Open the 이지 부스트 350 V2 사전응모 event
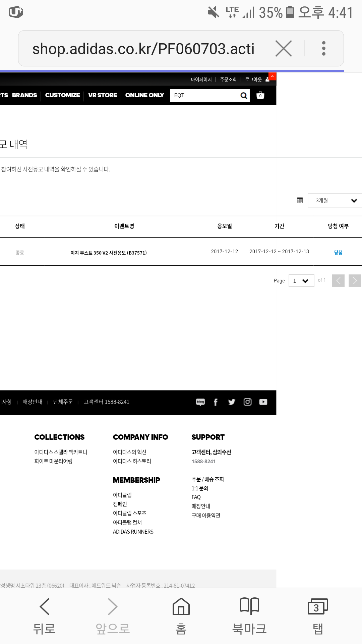This screenshot has width=362, height=644. click(109, 253)
